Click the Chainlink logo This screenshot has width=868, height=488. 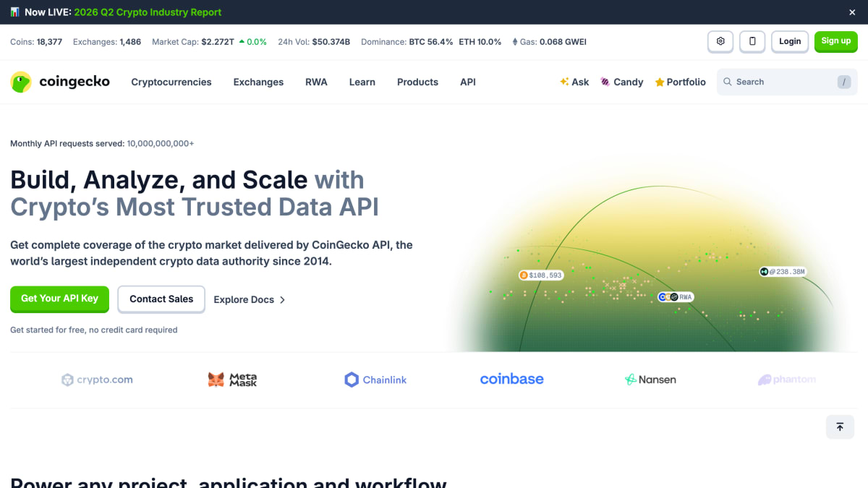coord(375,380)
